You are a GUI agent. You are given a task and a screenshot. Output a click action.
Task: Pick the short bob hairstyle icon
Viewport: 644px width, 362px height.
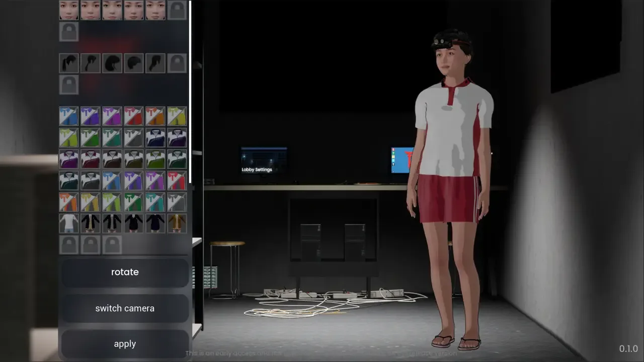tap(134, 63)
